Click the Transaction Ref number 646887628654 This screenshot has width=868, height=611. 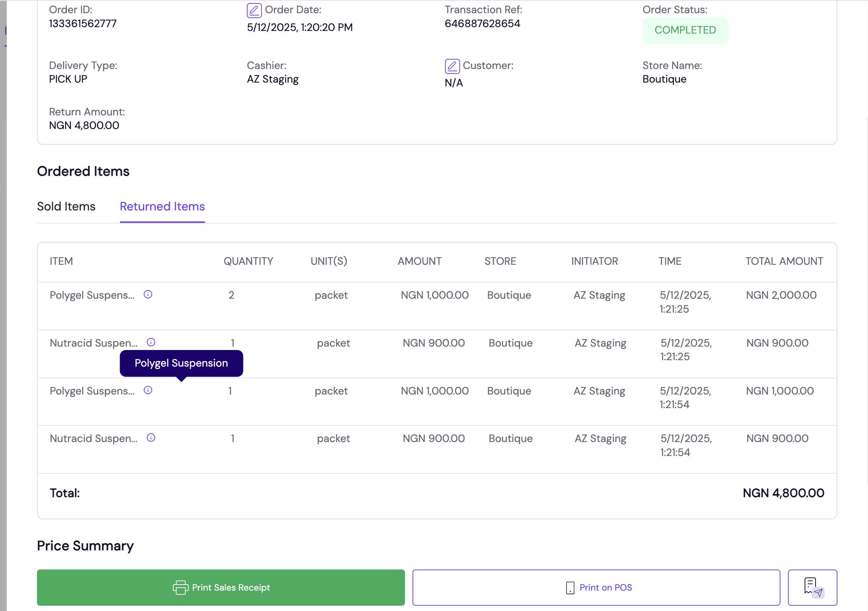pos(482,24)
